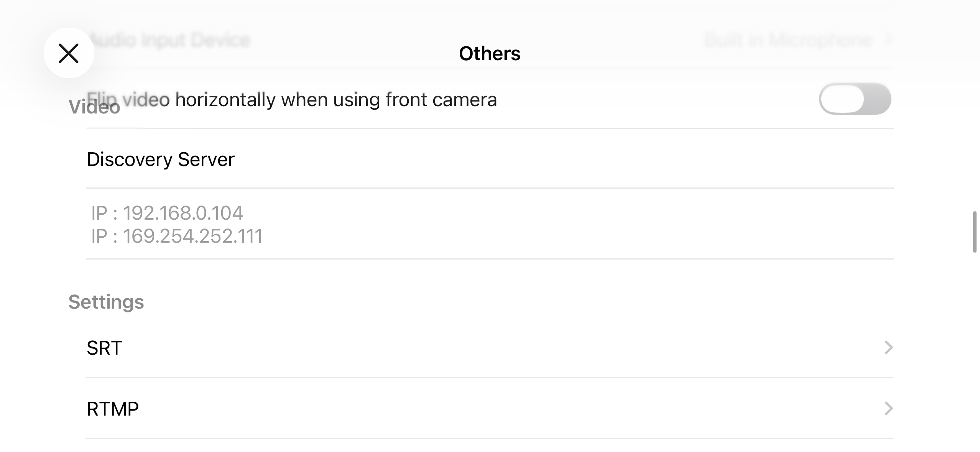Click the Built in Microphone value

(788, 40)
